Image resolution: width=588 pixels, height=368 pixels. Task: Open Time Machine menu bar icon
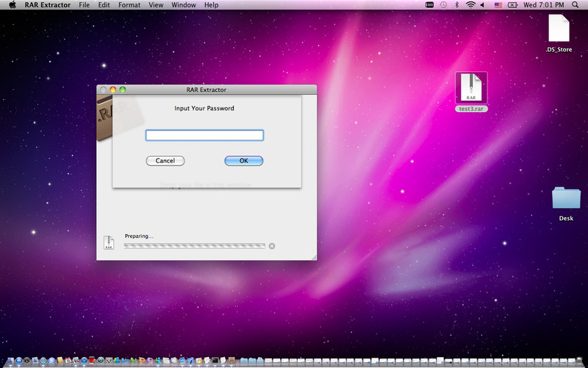point(443,5)
